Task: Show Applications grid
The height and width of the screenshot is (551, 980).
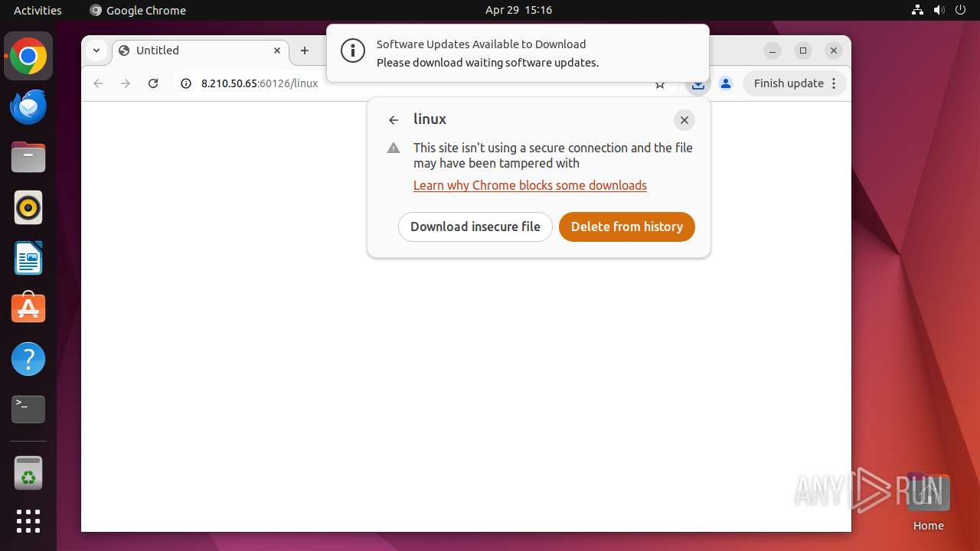Action: coord(28,521)
